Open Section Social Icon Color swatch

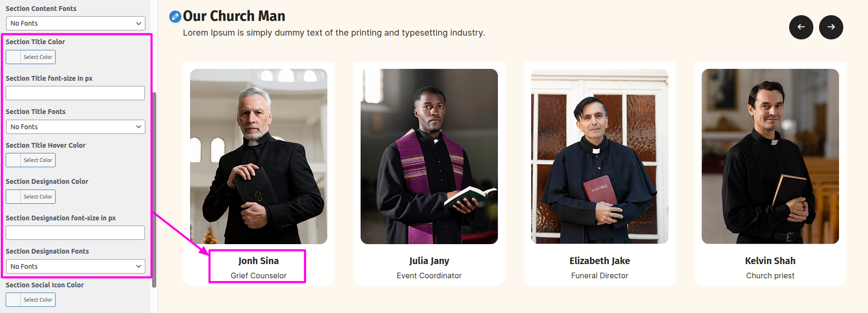click(13, 300)
